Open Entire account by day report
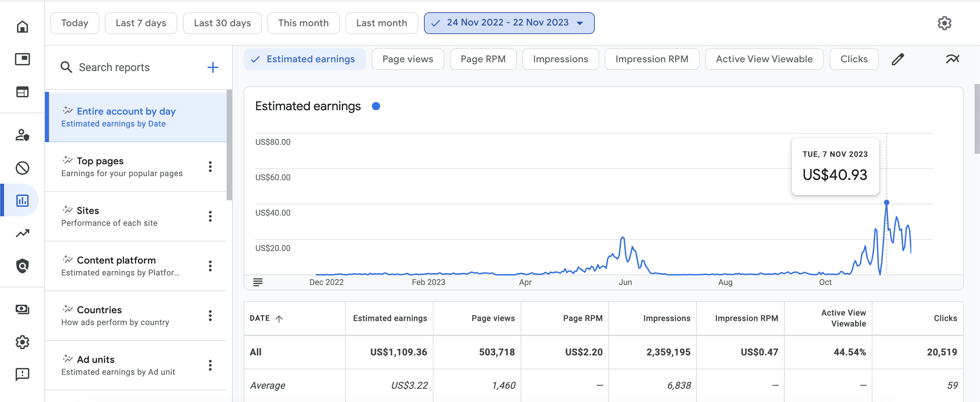The height and width of the screenshot is (402, 980). 136,117
